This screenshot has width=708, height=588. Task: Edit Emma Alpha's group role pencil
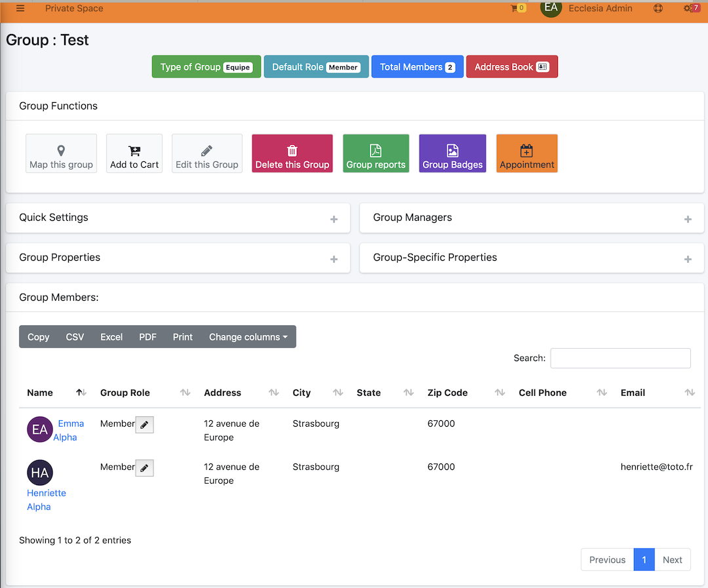pos(144,425)
